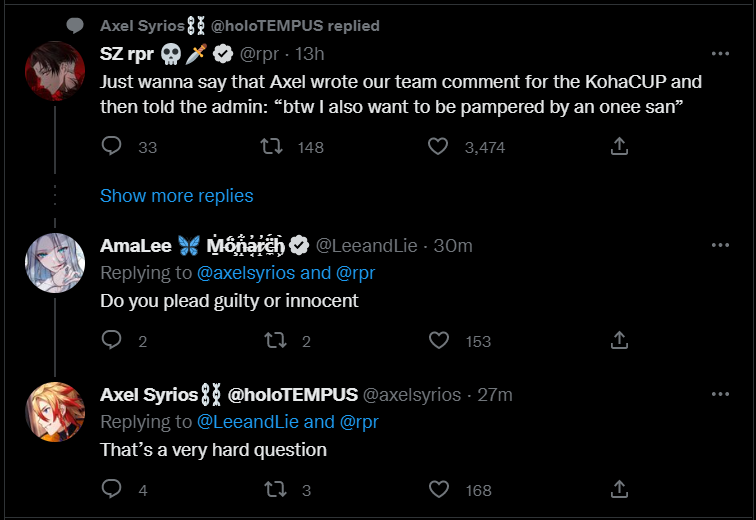Retweet AmaLee's reply tweet

click(275, 340)
